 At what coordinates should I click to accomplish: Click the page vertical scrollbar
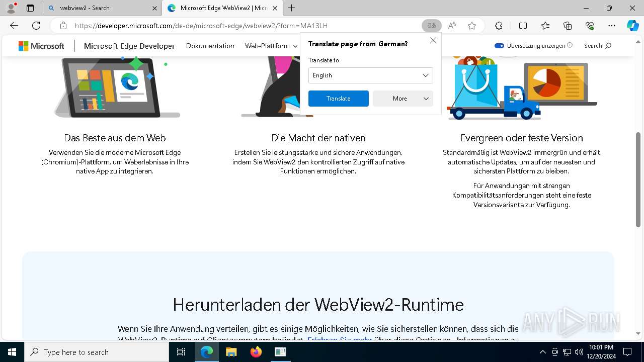(638, 179)
